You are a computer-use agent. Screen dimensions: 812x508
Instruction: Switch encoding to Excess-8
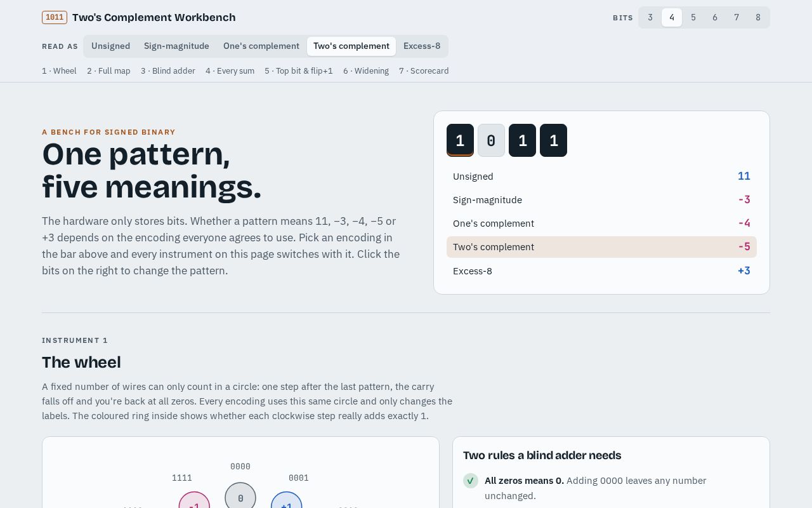[x=422, y=46]
